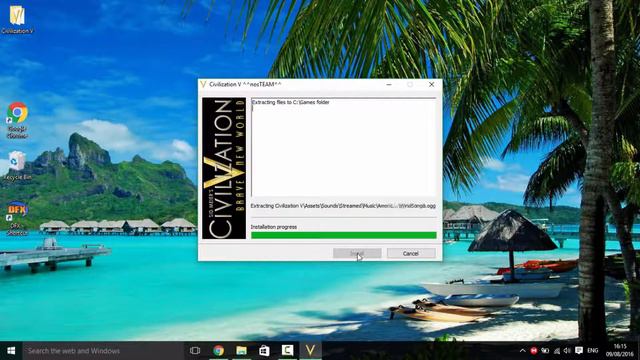Click the 'Extracting files to C:\Games folder' line
Screen dimensions: 640x360
pyautogui.click(x=291, y=102)
